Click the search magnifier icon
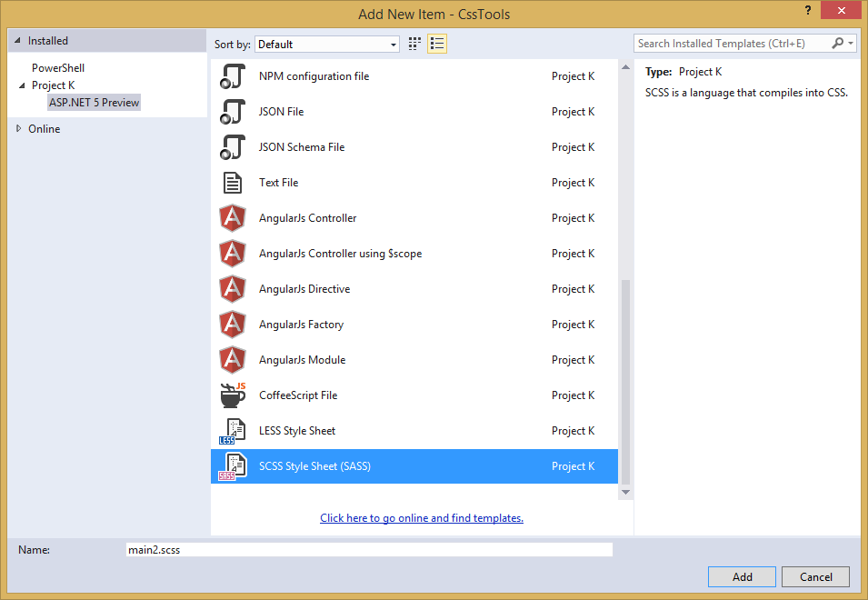This screenshot has width=868, height=600. coord(838,43)
